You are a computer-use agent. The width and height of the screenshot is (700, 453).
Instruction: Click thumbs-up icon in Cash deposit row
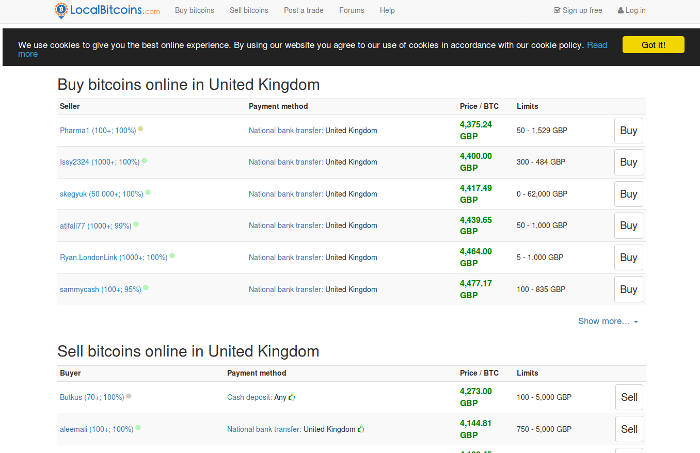292,397
